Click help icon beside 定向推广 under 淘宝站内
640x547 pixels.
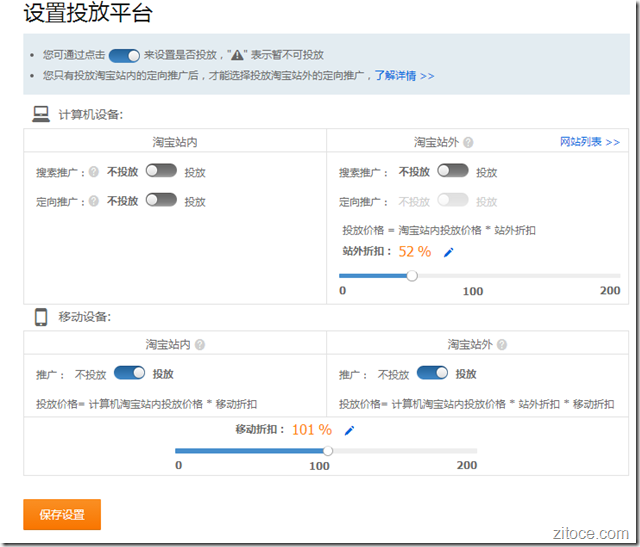(94, 201)
